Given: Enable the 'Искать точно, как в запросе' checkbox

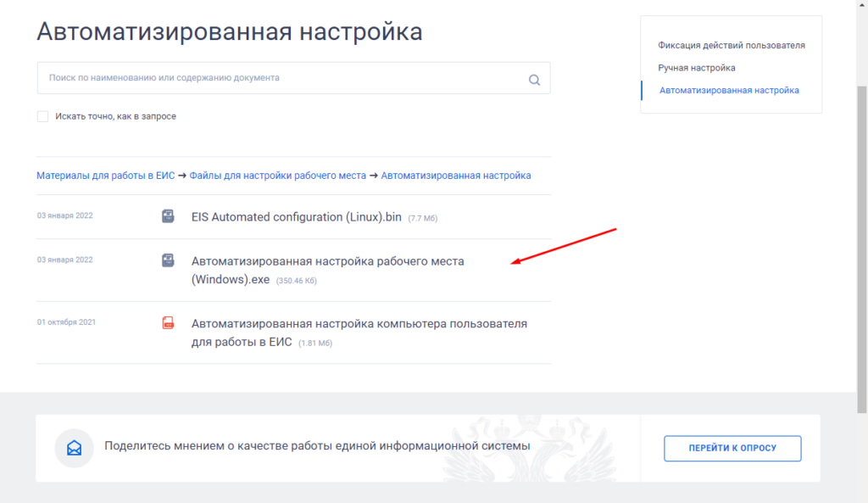Looking at the screenshot, I should 42,116.
